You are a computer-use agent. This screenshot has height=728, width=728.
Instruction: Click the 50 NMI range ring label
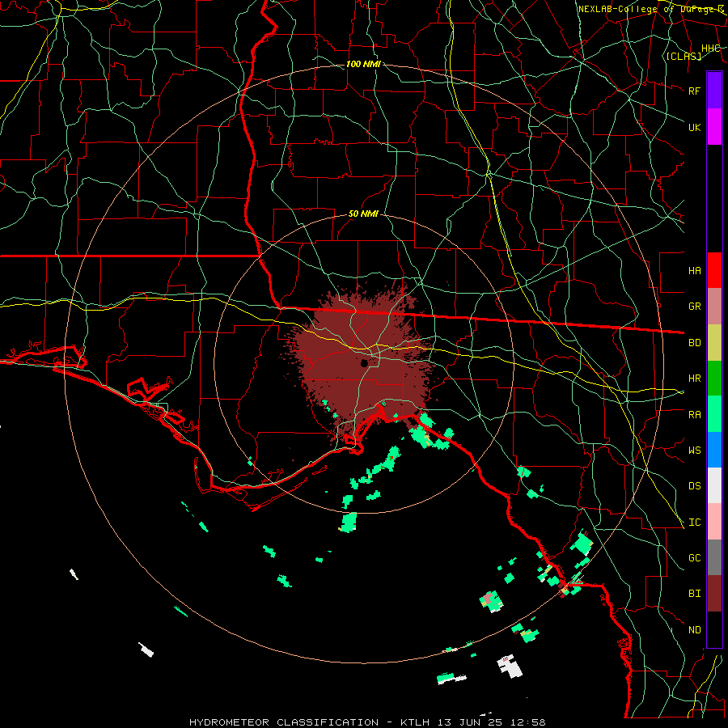pos(363,214)
